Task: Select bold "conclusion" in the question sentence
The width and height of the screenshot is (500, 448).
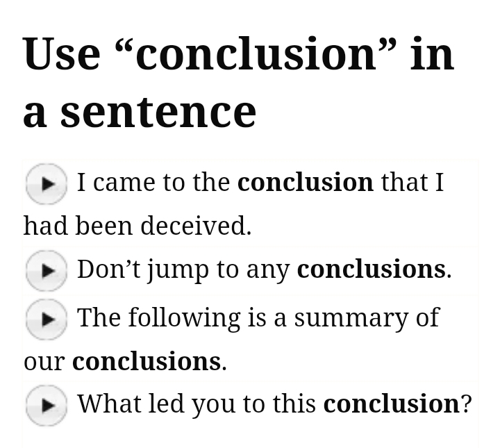Action: tap(391, 403)
